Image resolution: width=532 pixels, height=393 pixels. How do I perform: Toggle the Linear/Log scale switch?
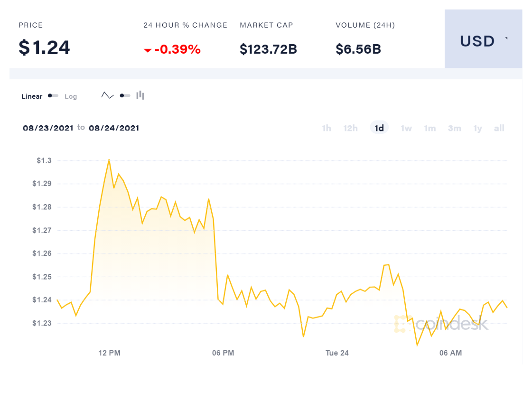(x=53, y=96)
